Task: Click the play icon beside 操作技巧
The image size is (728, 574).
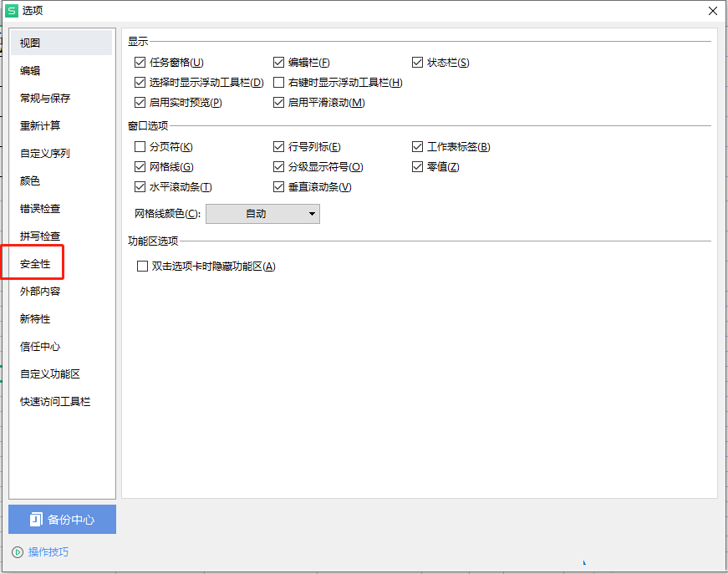Action: pos(18,551)
